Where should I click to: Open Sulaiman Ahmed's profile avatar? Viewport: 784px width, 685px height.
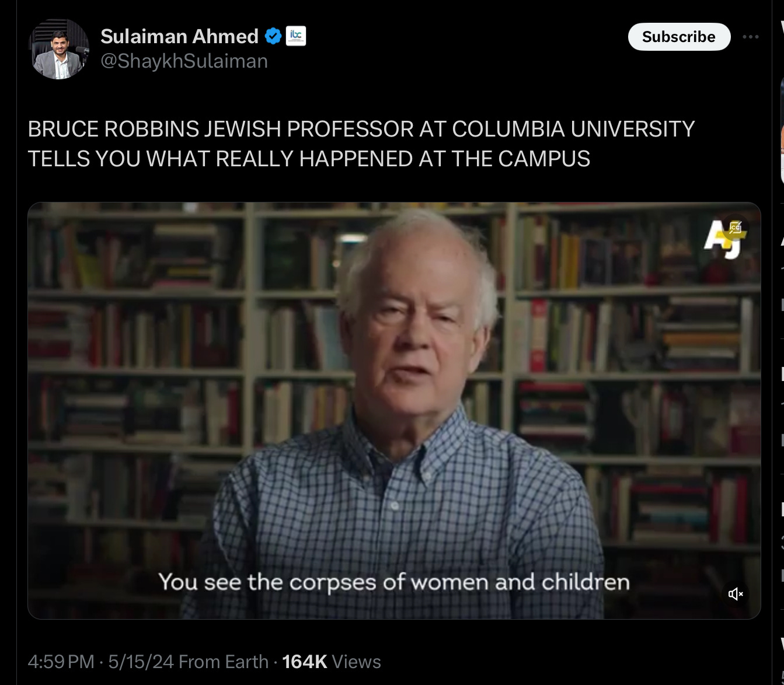coord(59,49)
